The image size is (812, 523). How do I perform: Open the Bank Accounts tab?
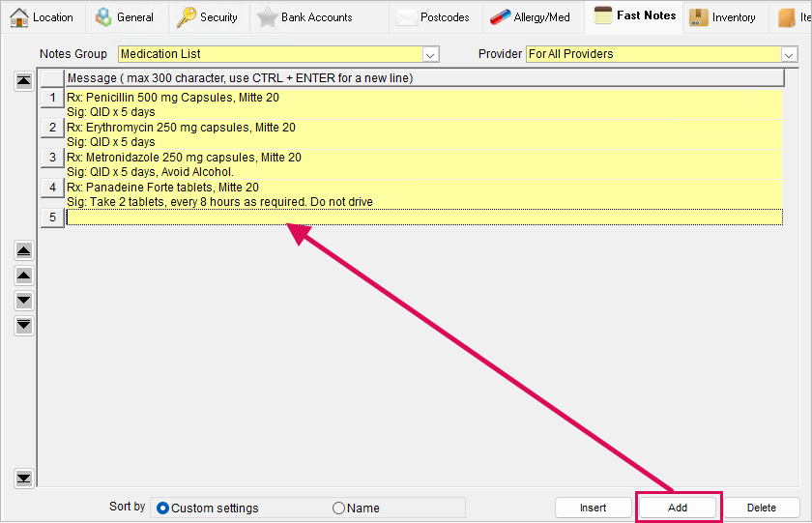point(305,17)
